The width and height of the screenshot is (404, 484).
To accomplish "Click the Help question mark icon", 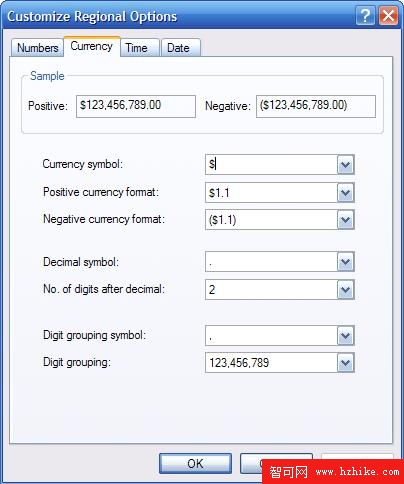I will (365, 16).
